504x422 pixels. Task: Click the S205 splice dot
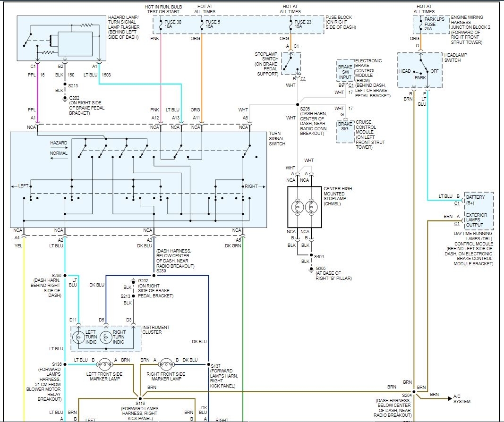click(298, 104)
